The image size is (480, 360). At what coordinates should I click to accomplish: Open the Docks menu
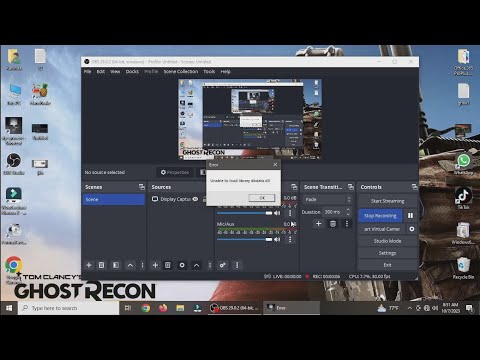coord(132,72)
